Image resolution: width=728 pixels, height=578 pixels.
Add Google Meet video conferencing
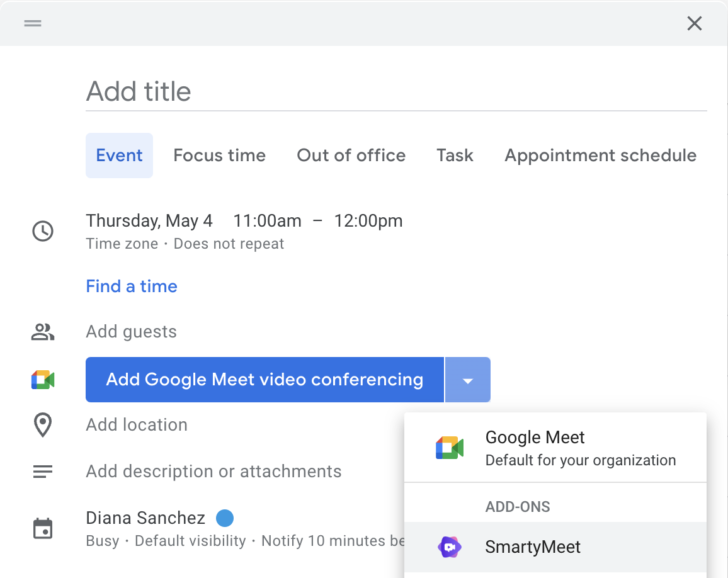tap(264, 380)
